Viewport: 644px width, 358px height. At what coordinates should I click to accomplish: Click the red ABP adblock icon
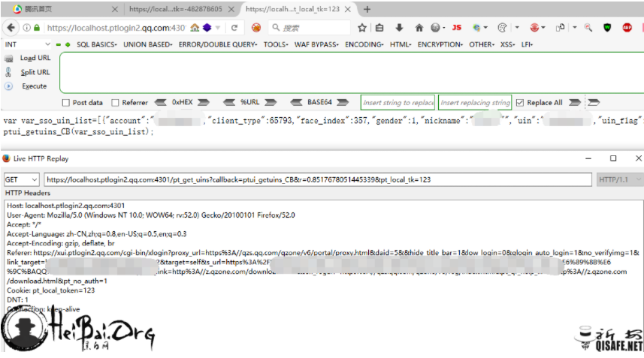627,28
